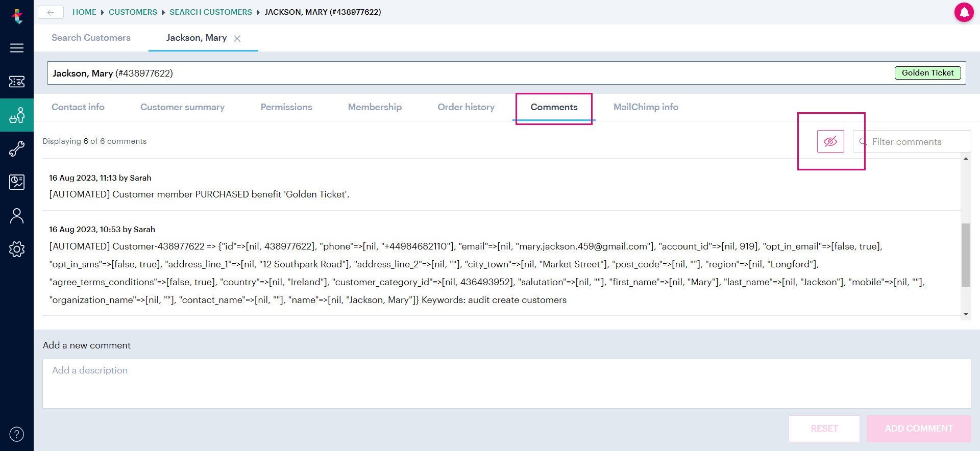Open the user profile icon in the sidebar

point(17,216)
